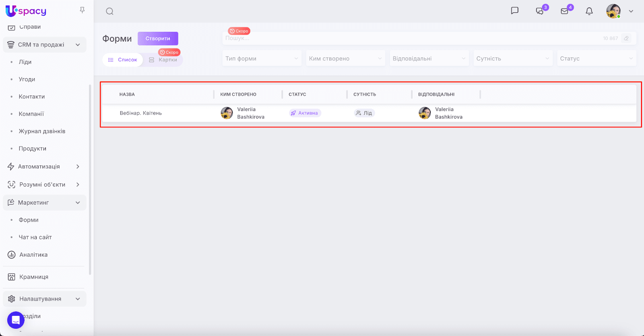Click responsible Valeriia Bashkirova in Відповідальні column
This screenshot has height=336, width=644.
tap(441, 113)
